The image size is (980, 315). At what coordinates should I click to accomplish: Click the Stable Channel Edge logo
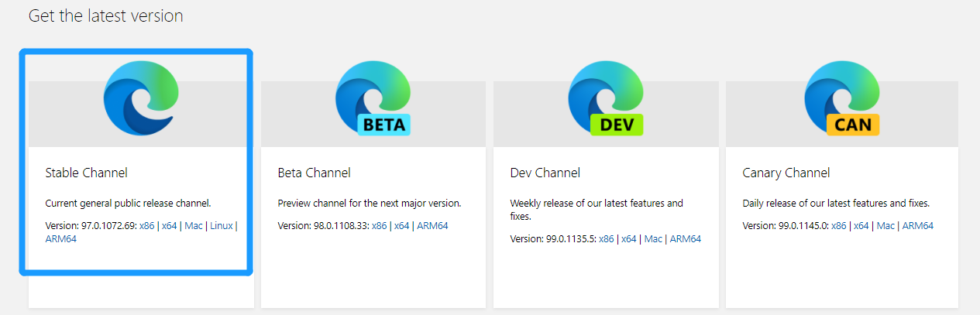141,98
